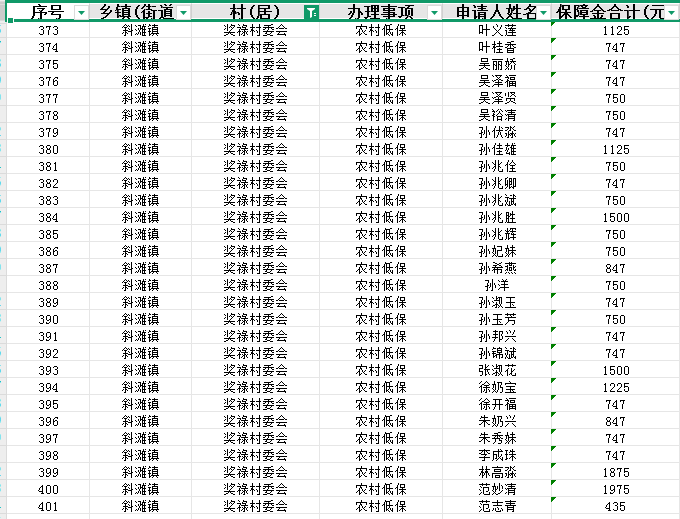The width and height of the screenshot is (680, 519).
Task: Open the active filter on 村(居) column
Action: 311,13
